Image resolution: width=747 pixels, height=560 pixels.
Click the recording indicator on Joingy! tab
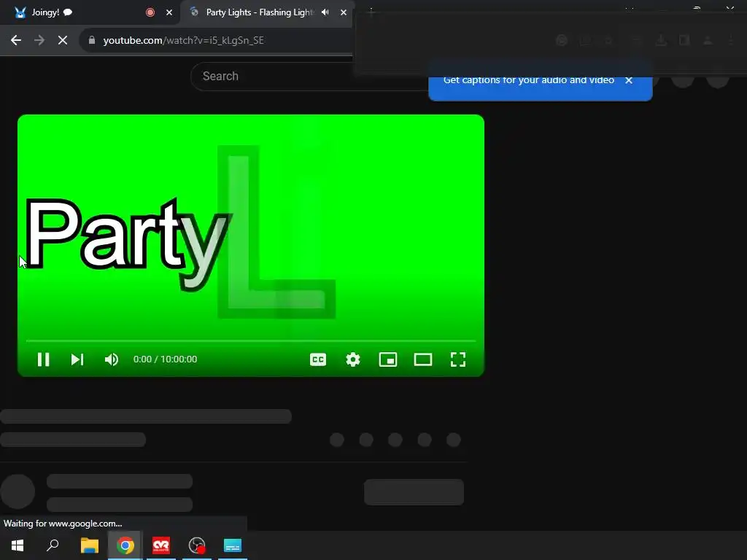pos(150,12)
